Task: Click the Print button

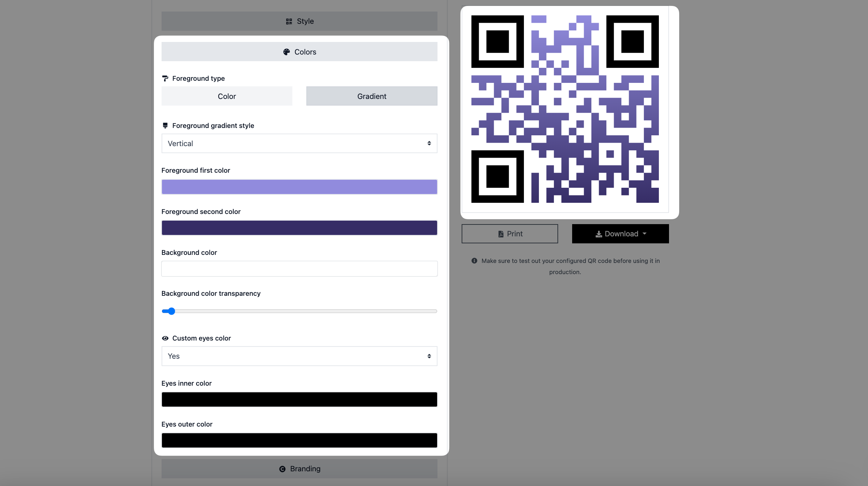Action: [510, 233]
